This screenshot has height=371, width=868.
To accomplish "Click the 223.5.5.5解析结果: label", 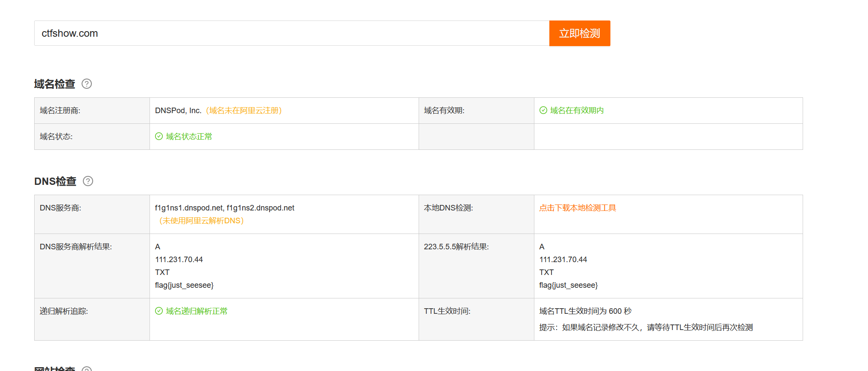I will pyautogui.click(x=456, y=247).
